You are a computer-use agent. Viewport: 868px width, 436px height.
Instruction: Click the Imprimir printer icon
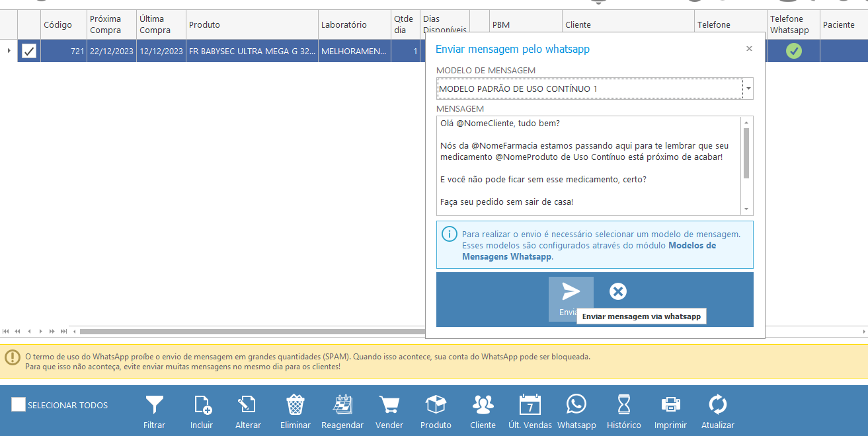pyautogui.click(x=670, y=405)
